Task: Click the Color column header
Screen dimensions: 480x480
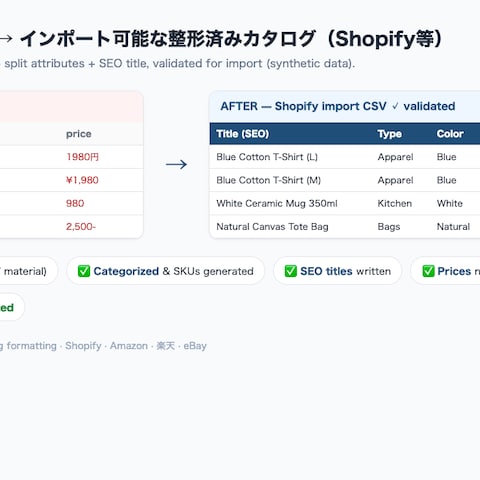Action: tap(450, 134)
